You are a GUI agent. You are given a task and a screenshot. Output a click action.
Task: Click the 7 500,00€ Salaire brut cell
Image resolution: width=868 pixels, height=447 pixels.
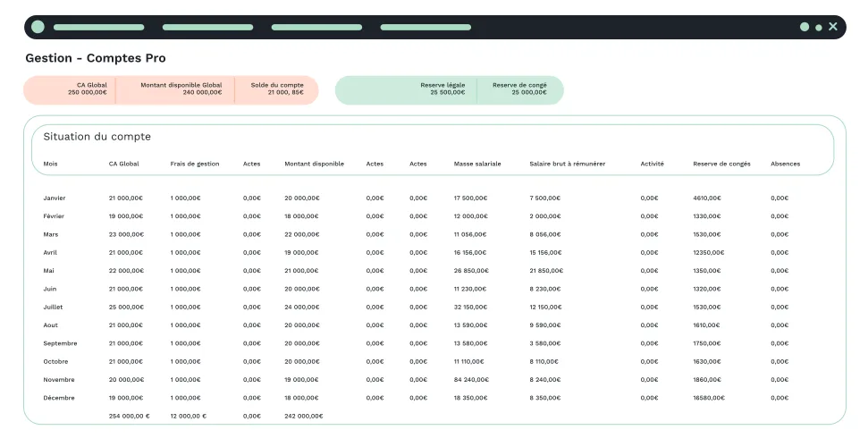544,198
